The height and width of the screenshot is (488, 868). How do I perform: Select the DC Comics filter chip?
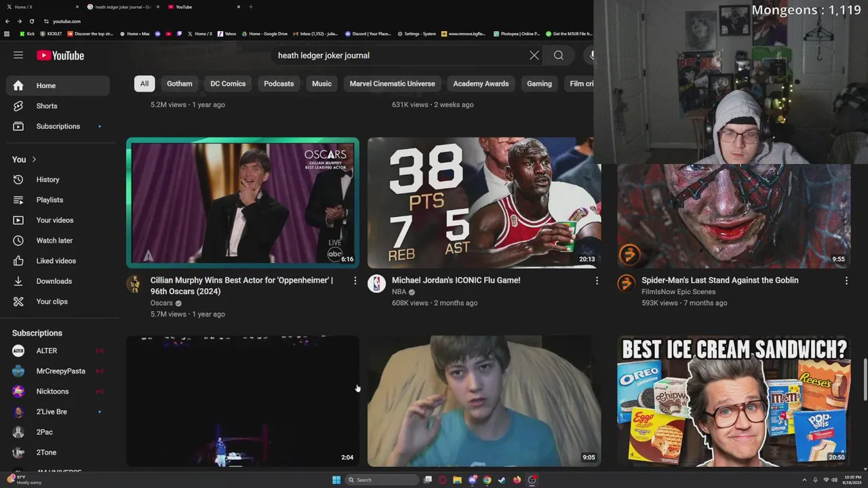click(x=228, y=84)
